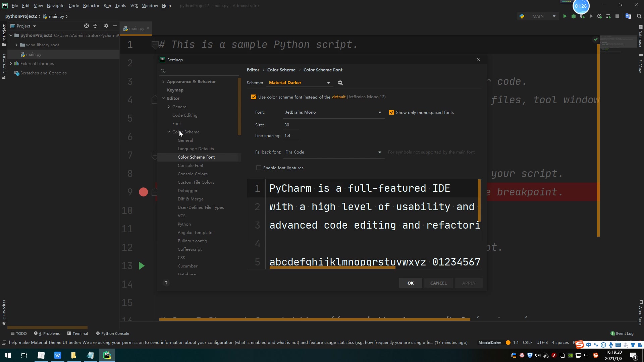The width and height of the screenshot is (644, 362).
Task: Select the main.py editor tab
Action: coord(137,28)
